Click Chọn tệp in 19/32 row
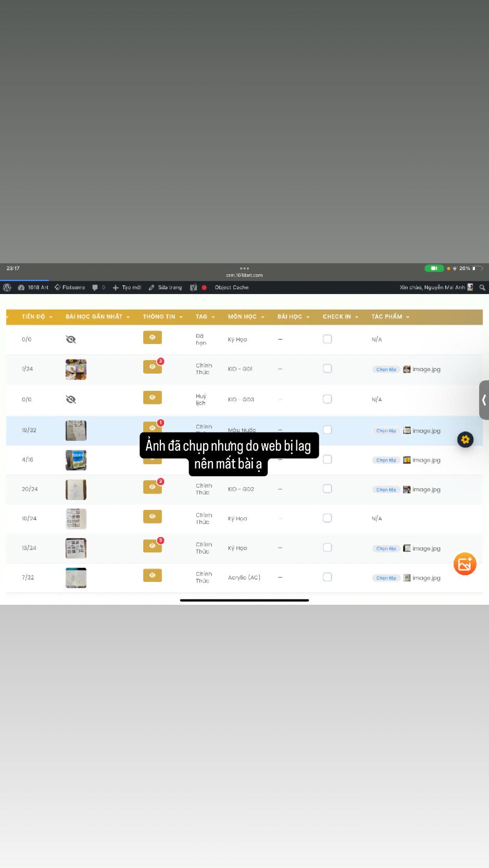The image size is (489, 868). 386,431
